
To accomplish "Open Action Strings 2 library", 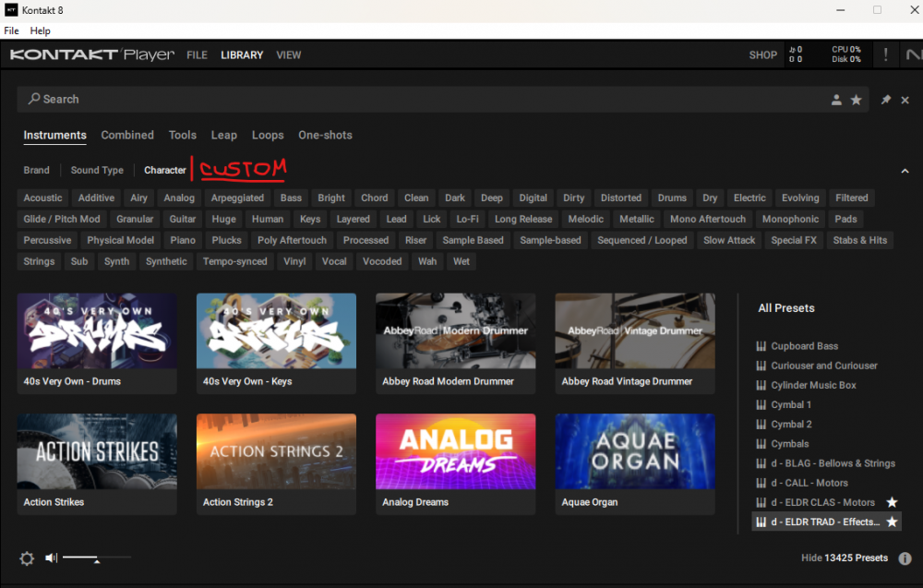I will 276,463.
